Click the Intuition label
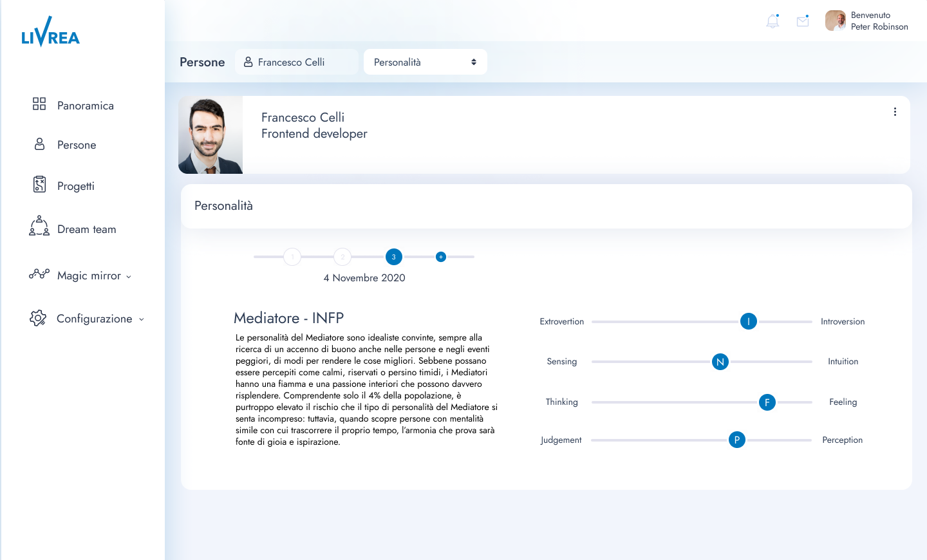This screenshot has height=560, width=927. point(843,362)
